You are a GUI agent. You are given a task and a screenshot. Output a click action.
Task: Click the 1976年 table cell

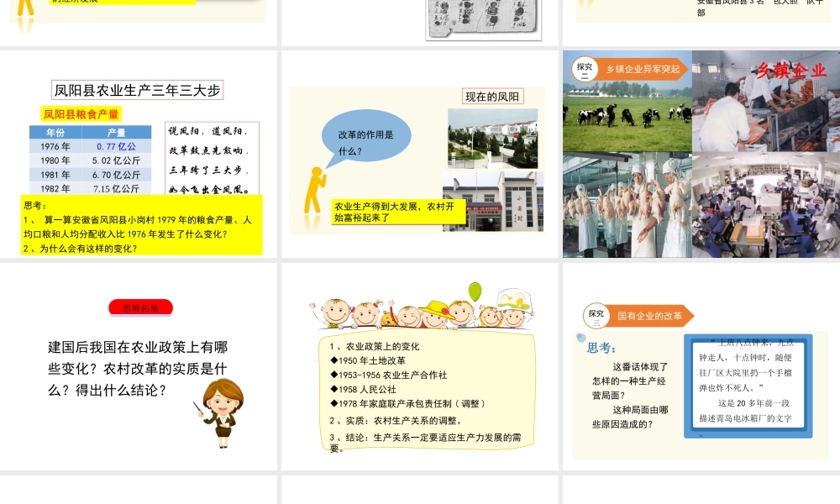(55, 146)
